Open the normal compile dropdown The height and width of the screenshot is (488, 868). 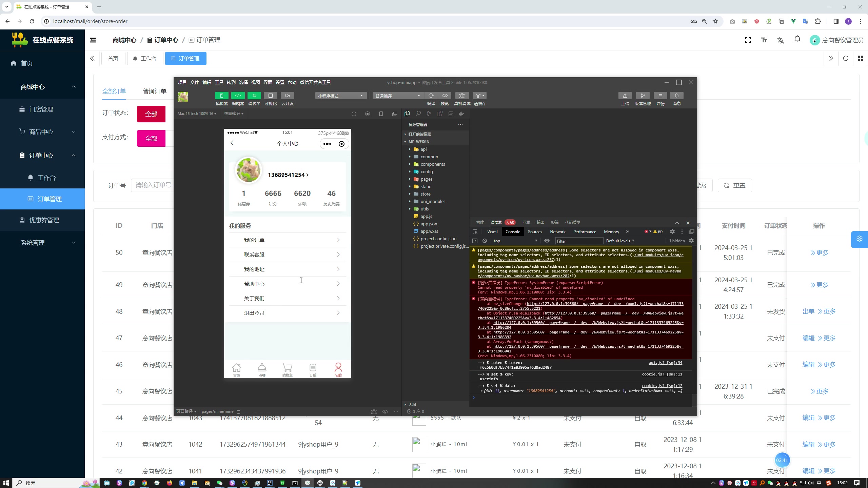coord(398,96)
